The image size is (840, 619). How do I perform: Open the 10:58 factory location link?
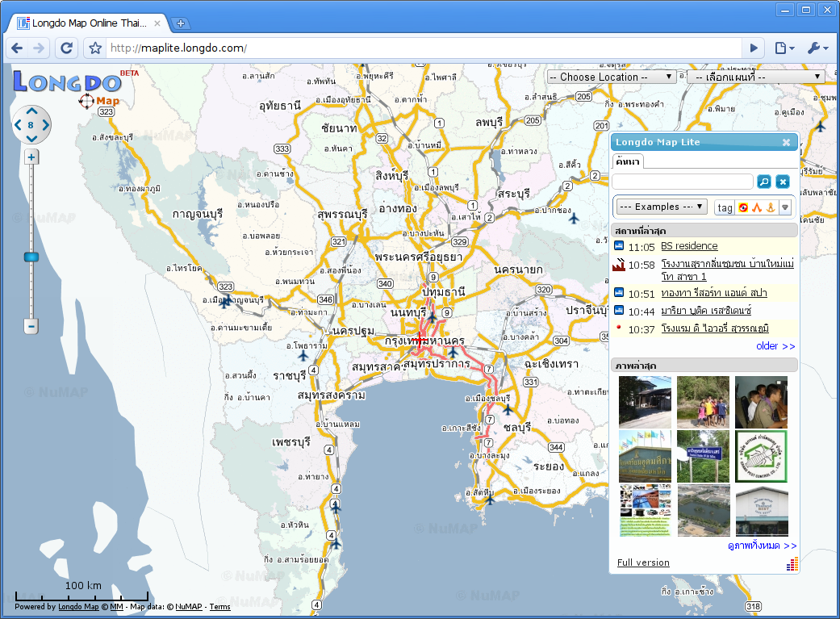point(727,270)
